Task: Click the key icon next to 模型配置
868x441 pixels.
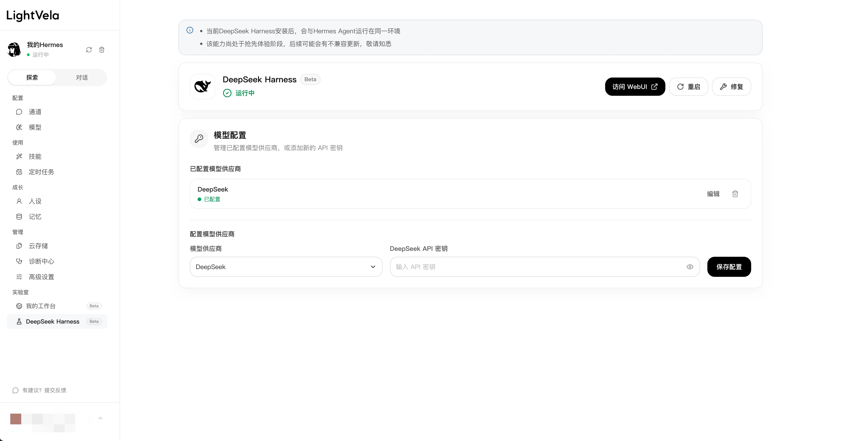Action: point(199,139)
